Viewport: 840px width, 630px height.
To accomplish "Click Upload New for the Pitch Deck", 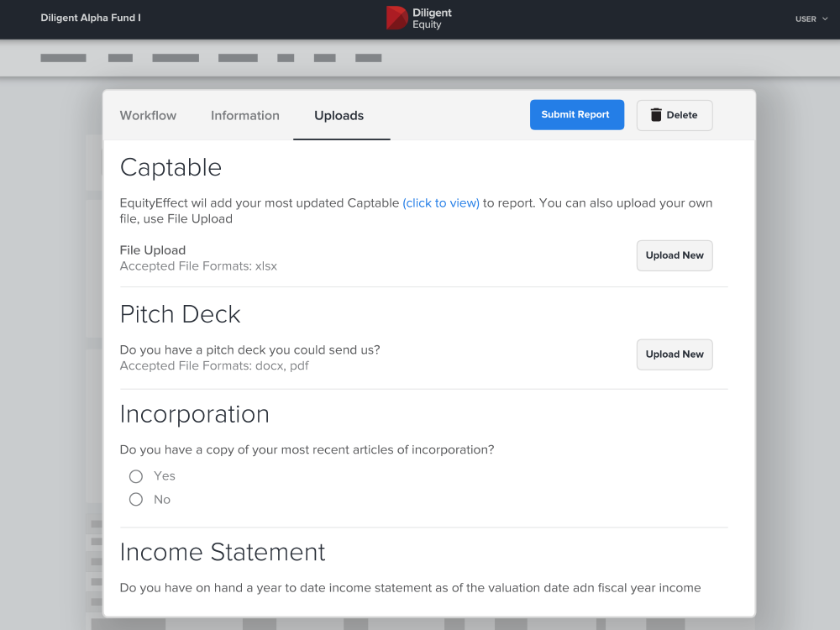I will click(x=674, y=354).
